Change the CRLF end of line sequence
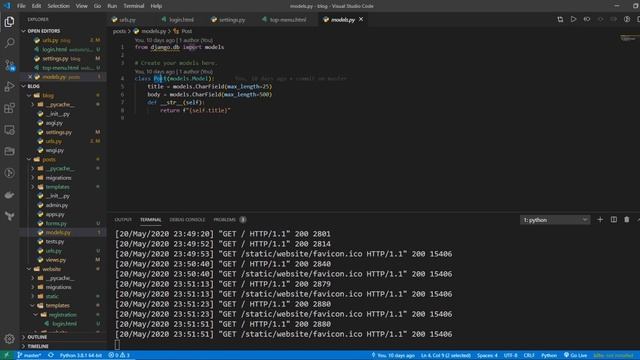The width and height of the screenshot is (640, 360). (529, 355)
